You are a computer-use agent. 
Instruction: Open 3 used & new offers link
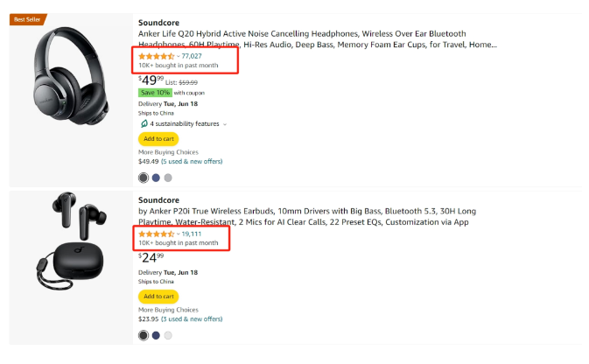click(x=192, y=318)
